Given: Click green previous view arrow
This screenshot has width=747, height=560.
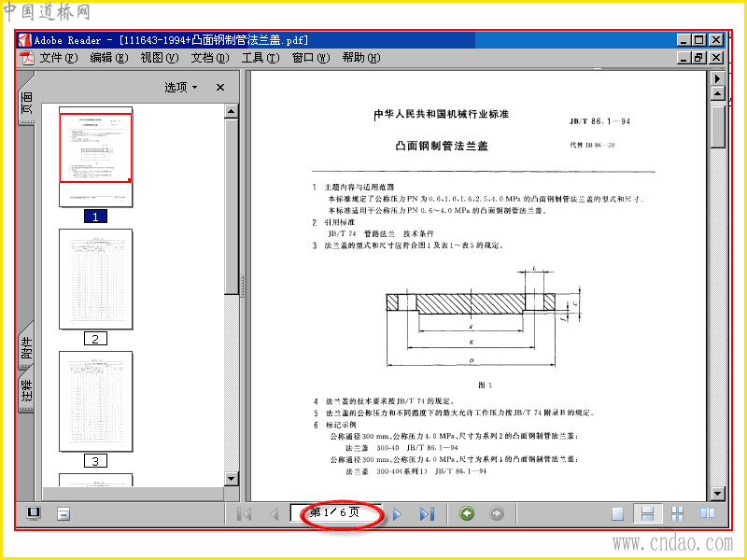Looking at the screenshot, I should (467, 513).
